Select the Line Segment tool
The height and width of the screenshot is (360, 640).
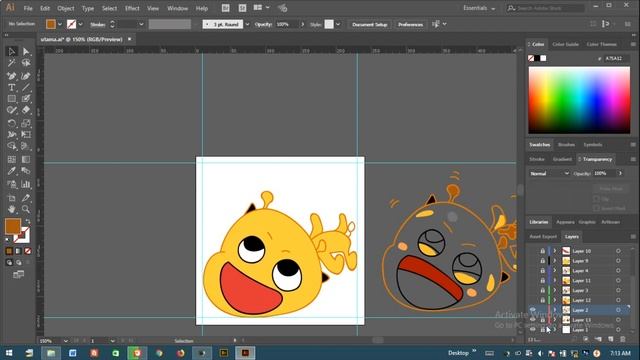click(26, 87)
